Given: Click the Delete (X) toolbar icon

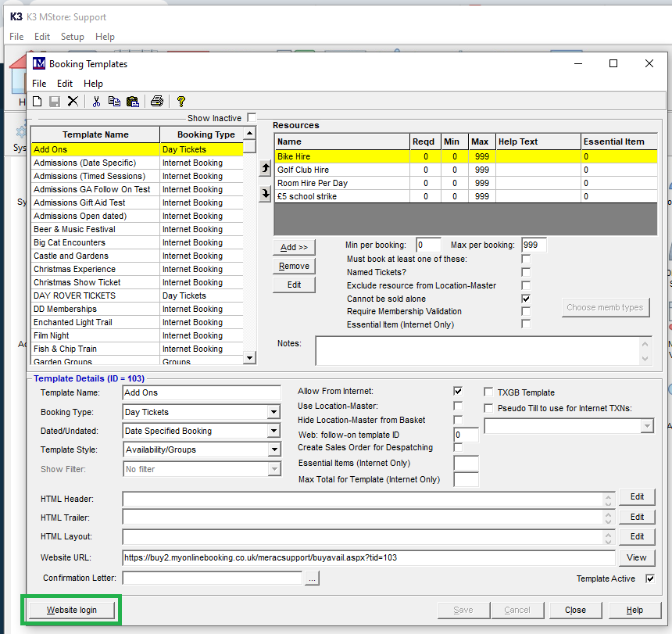Looking at the screenshot, I should pyautogui.click(x=73, y=102).
